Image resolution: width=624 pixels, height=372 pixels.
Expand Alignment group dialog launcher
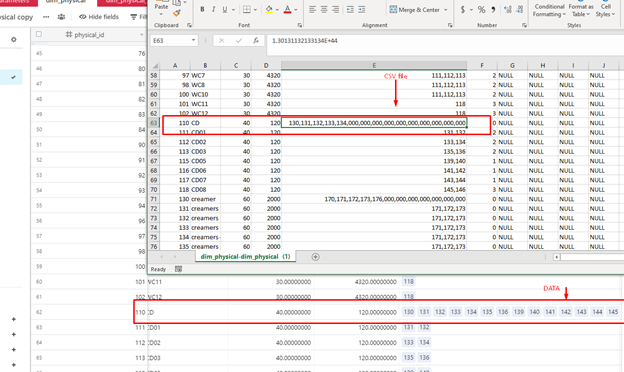[450, 25]
